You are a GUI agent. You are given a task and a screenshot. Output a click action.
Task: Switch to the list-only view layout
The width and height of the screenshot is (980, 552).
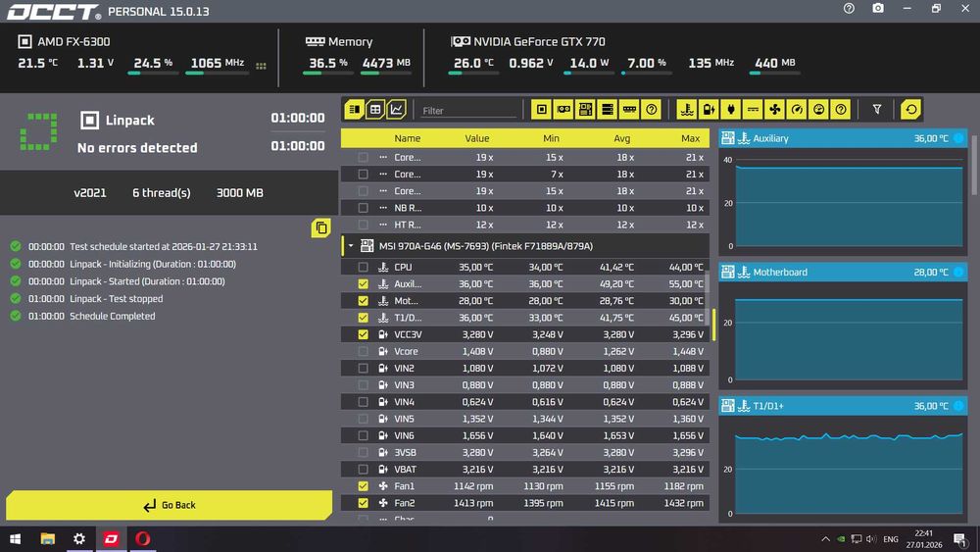coord(354,110)
